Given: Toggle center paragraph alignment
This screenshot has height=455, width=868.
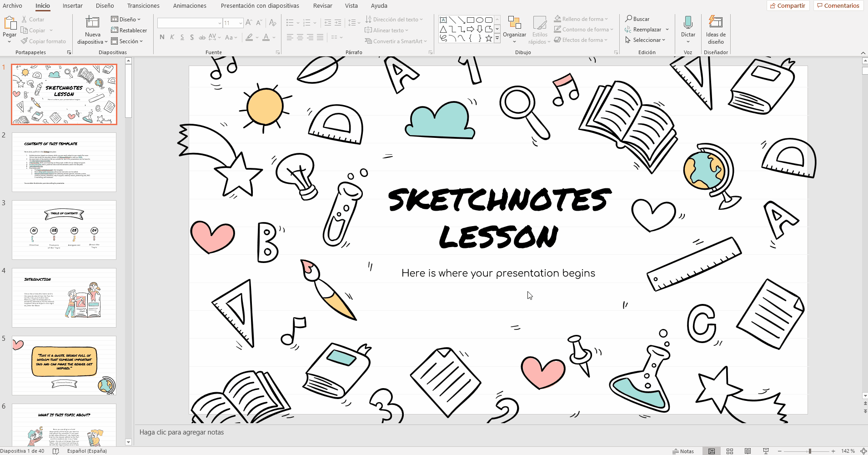Looking at the screenshot, I should (300, 37).
